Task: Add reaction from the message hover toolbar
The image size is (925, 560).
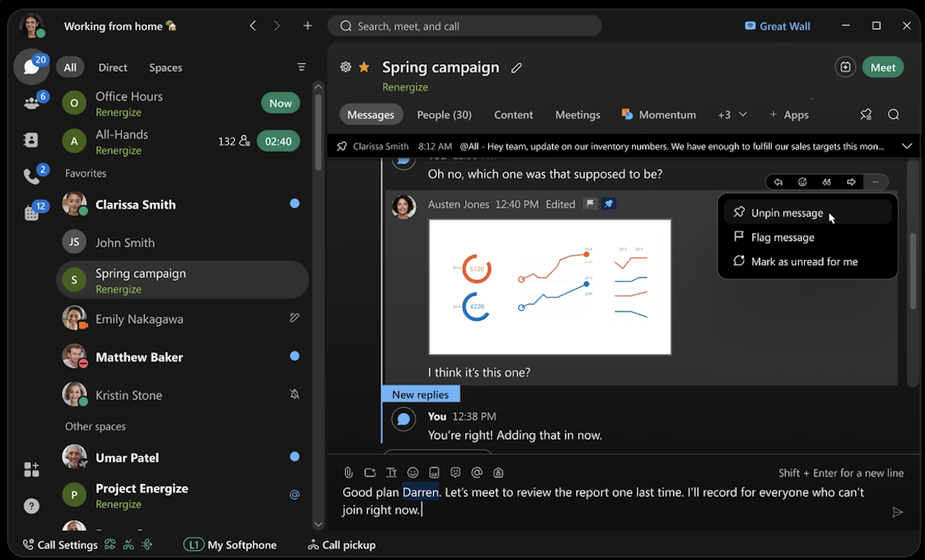Action: (802, 182)
